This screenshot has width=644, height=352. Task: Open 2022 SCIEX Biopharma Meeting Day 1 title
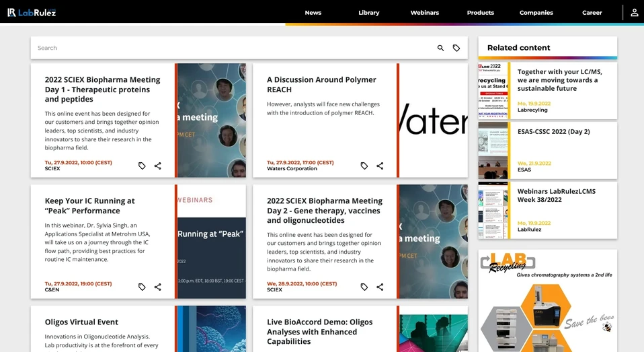[103, 90]
